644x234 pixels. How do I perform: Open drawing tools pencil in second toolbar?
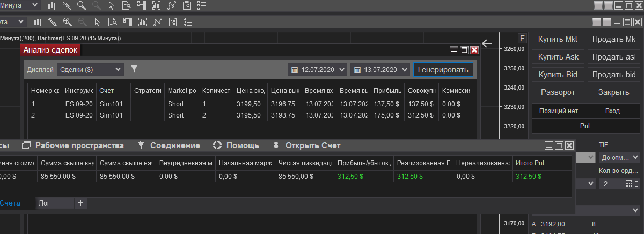(x=53, y=22)
